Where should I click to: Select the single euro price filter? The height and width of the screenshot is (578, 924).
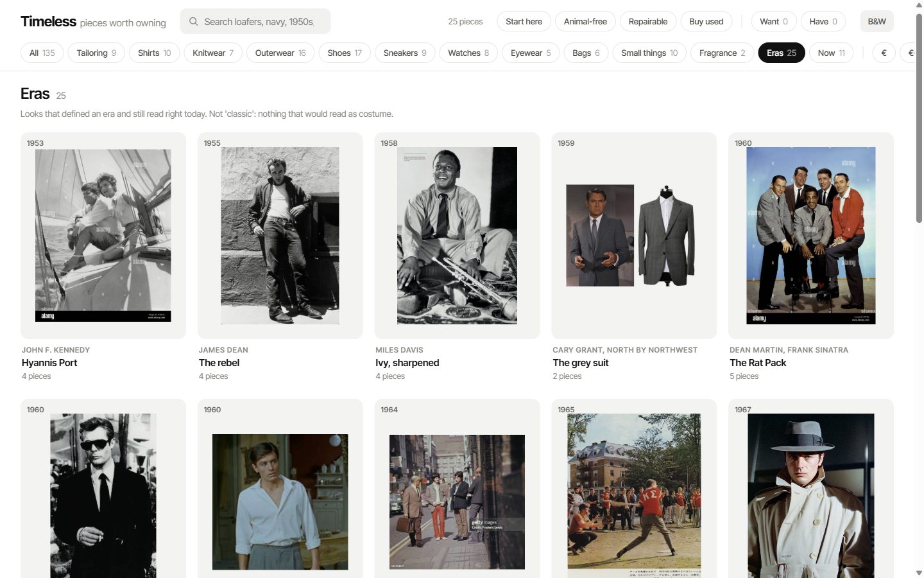[884, 53]
